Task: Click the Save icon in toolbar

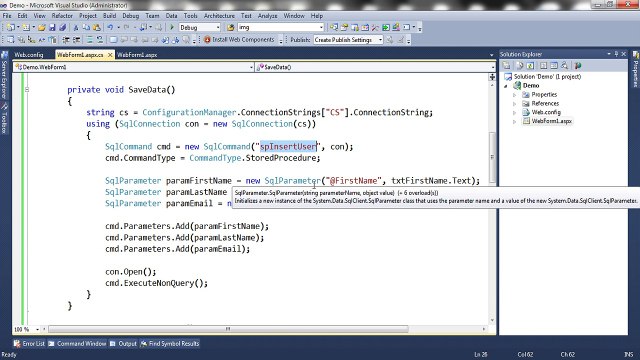Action: pos(52,27)
